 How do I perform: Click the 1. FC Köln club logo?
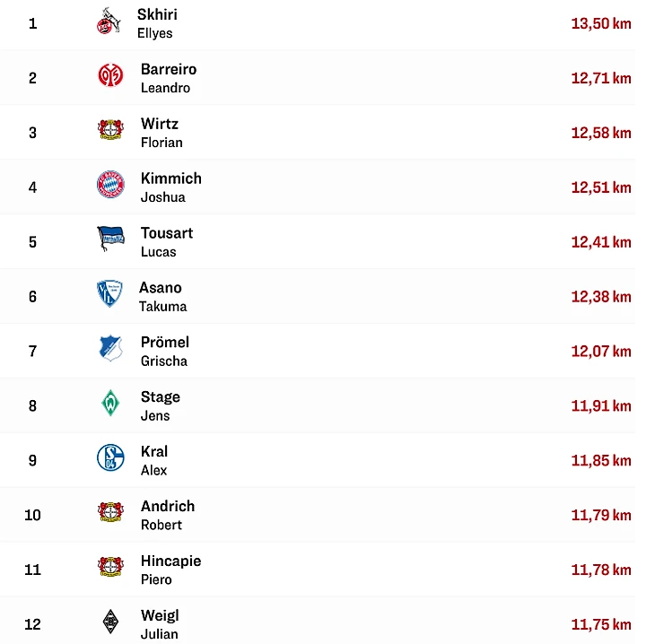109,23
